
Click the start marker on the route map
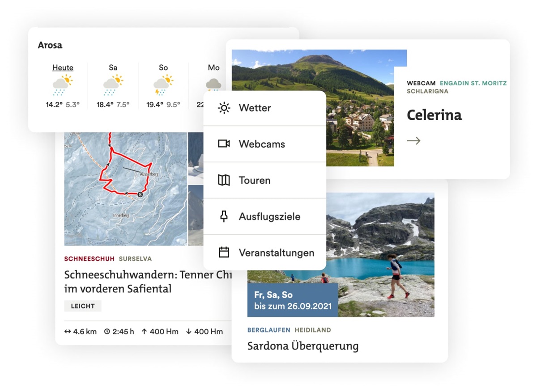click(140, 194)
